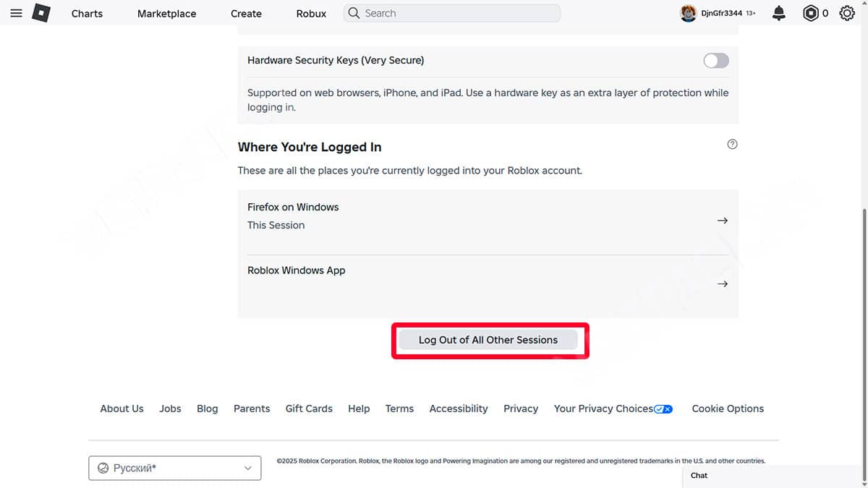Open the Cookie Options link
This screenshot has width=868, height=488.
(728, 408)
